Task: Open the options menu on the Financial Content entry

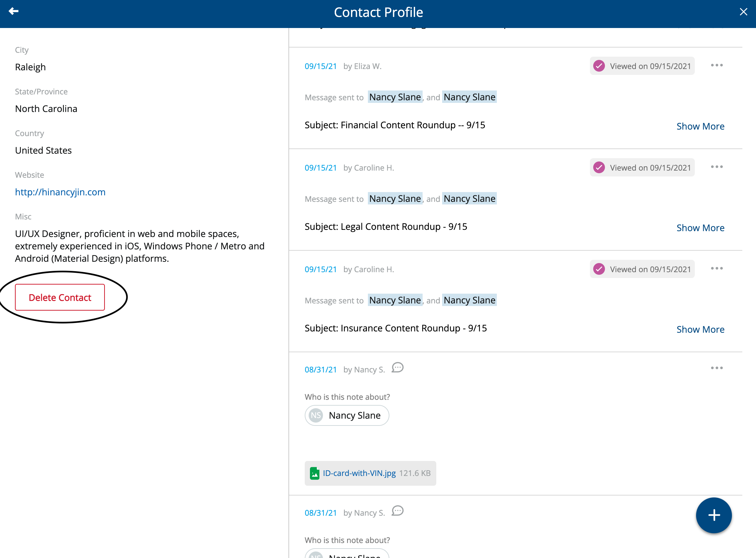Action: point(717,65)
